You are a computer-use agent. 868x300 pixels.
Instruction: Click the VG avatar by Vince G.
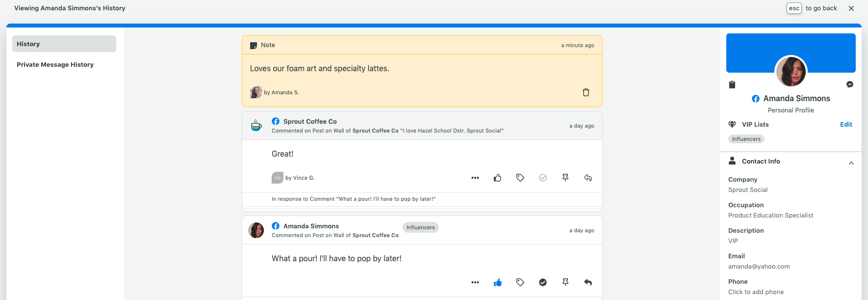tap(278, 178)
